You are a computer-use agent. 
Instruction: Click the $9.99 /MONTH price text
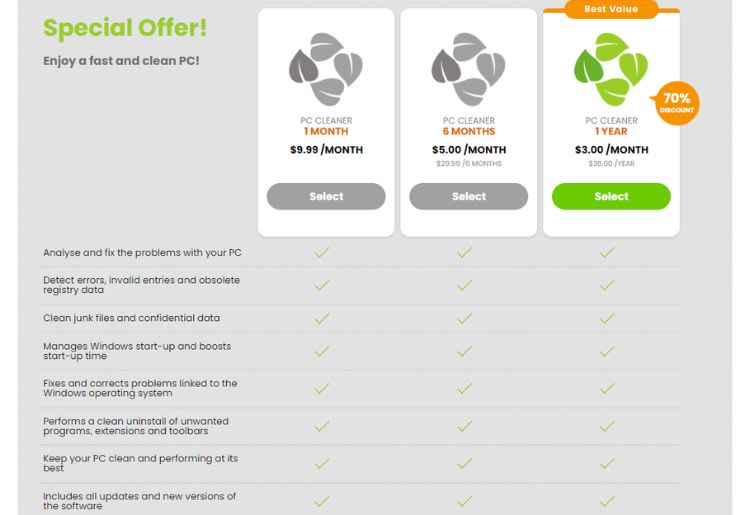point(326,150)
